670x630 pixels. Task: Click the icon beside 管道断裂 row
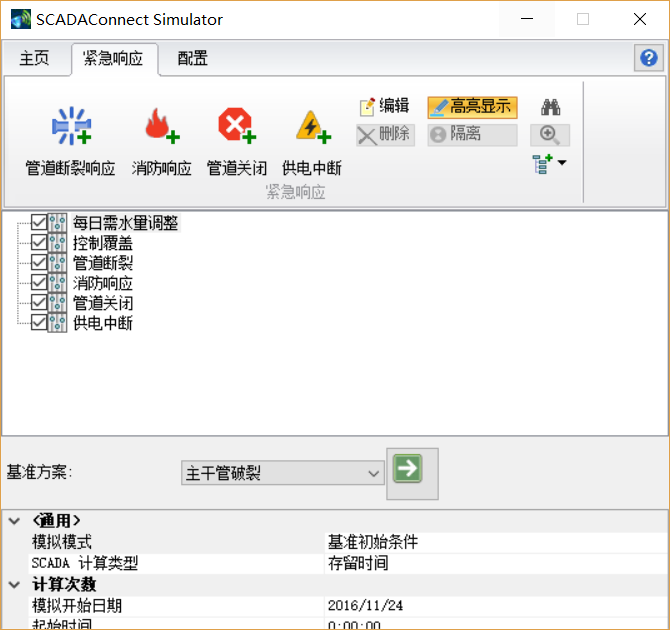57,263
